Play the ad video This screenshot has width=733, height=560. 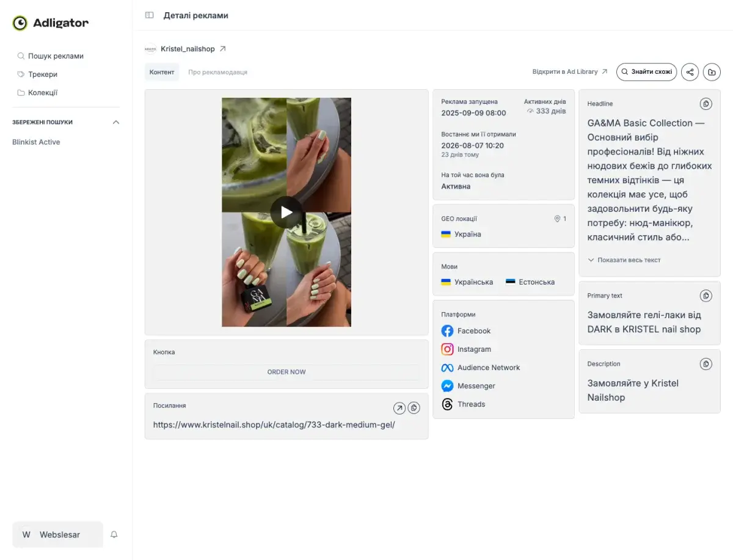286,212
